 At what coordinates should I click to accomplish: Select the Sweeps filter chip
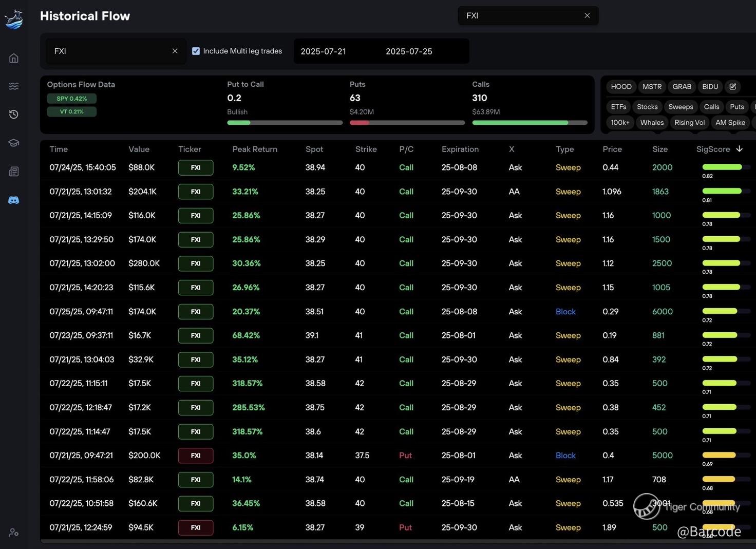point(681,107)
